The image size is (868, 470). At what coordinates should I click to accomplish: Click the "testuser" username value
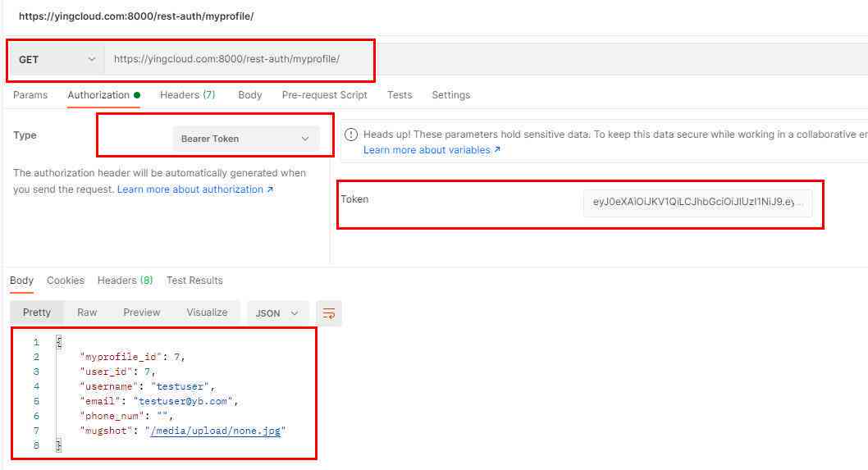180,386
